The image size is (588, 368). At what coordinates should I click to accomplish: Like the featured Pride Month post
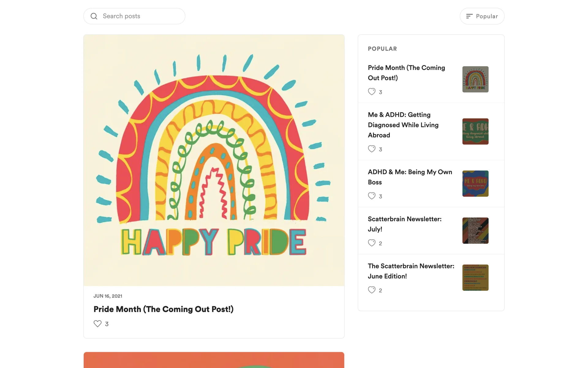[97, 324]
